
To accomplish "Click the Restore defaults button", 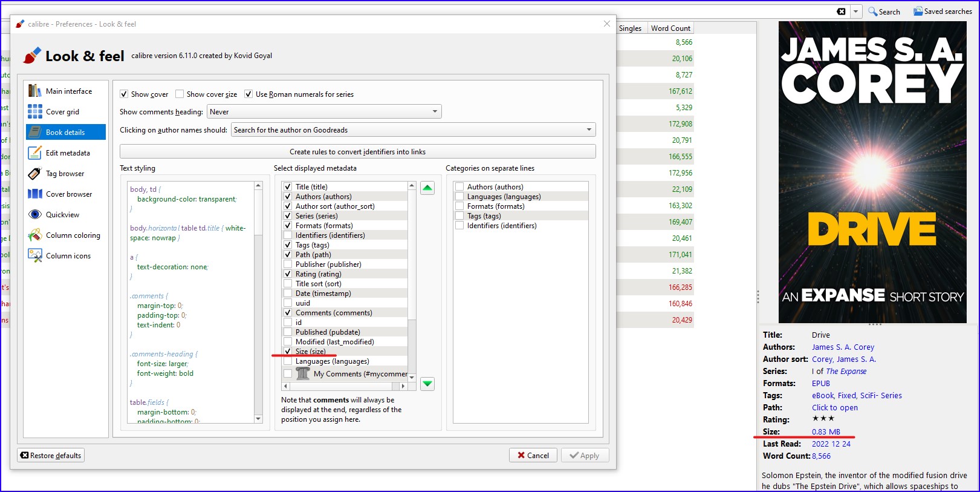I will coord(51,456).
